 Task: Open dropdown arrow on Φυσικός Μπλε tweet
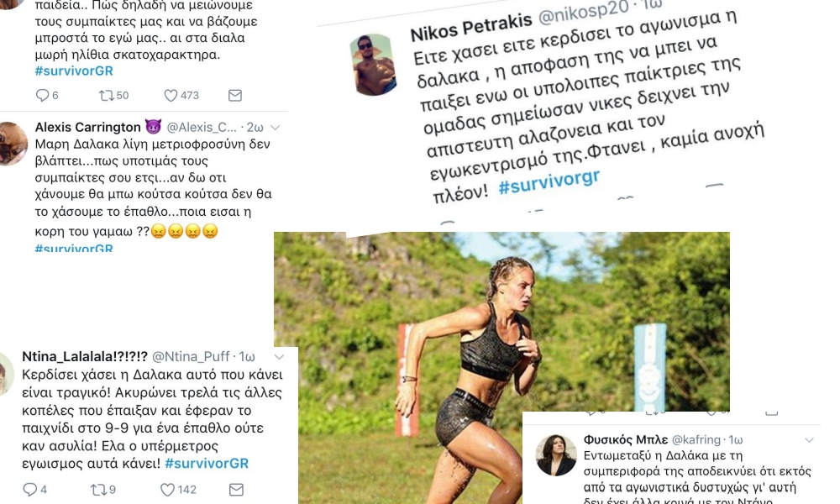(810, 439)
